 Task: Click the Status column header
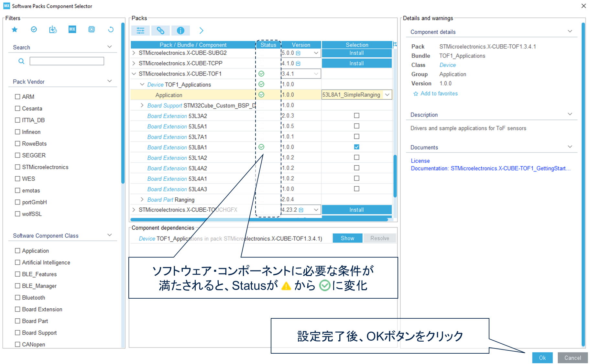point(268,45)
